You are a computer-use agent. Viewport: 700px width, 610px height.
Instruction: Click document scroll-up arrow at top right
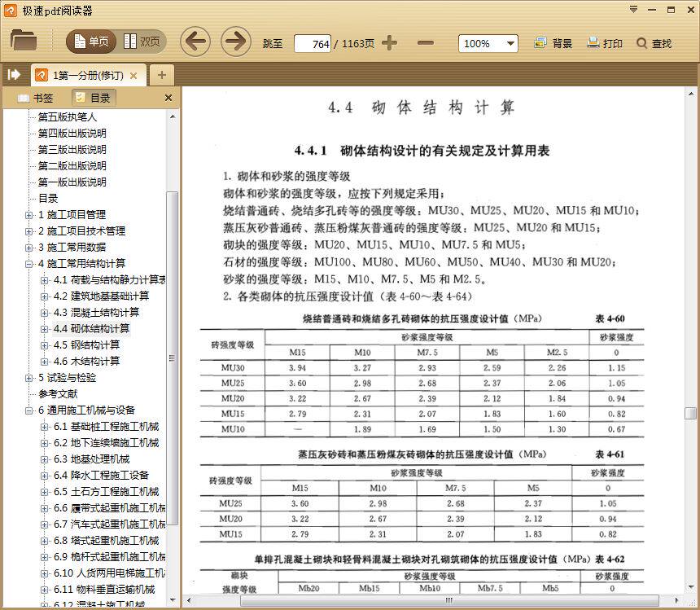click(x=690, y=94)
